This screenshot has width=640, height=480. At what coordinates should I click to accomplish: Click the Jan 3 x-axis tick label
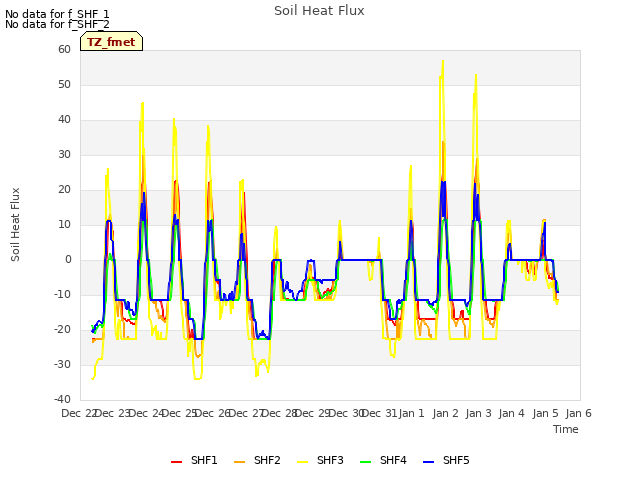point(478,413)
